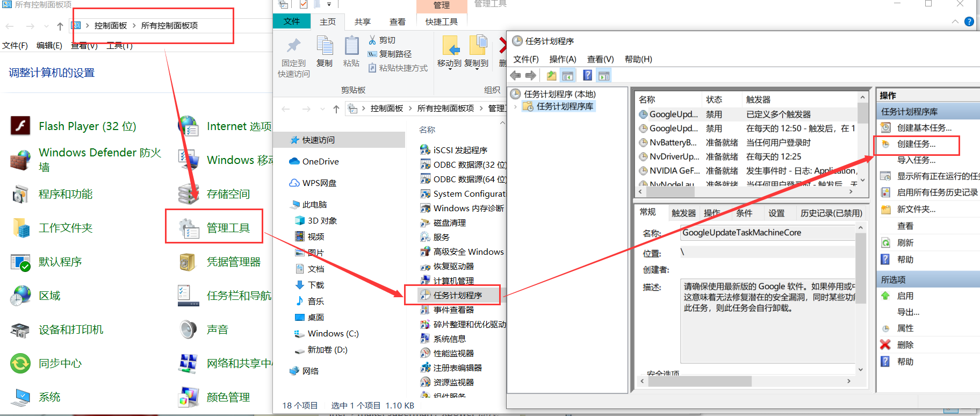The width and height of the screenshot is (980, 416).
Task: Open recent locations dropdown in Explorer window
Action: [x=322, y=109]
